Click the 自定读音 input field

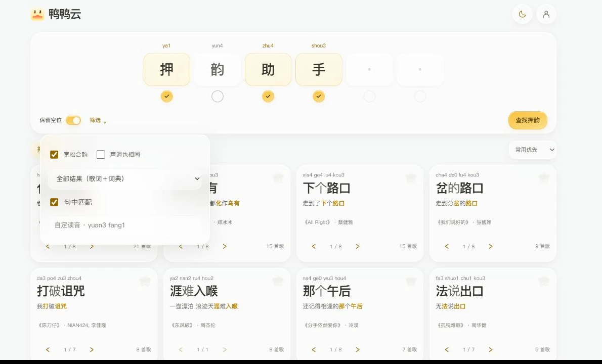pos(125,225)
